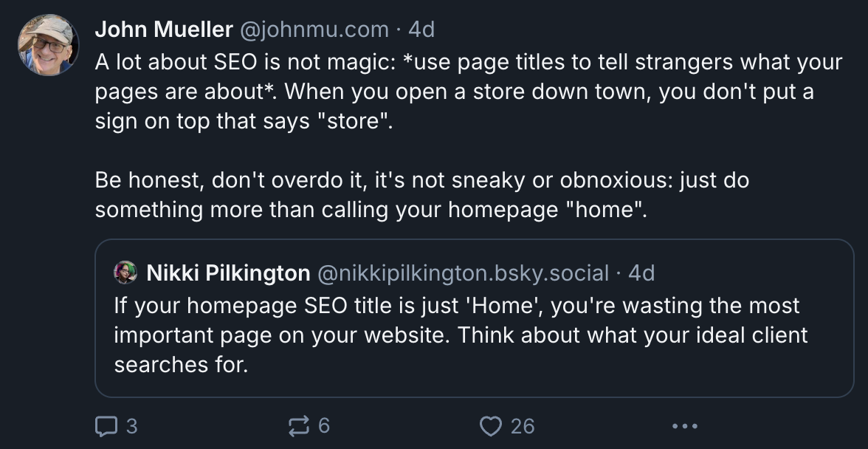Image resolution: width=868 pixels, height=449 pixels.
Task: Click the main post's 4d timestamp
Action: (x=421, y=30)
